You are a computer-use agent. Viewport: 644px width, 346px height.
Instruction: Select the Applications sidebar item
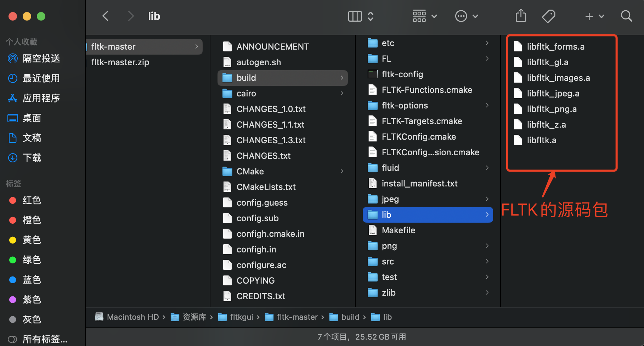[34, 98]
